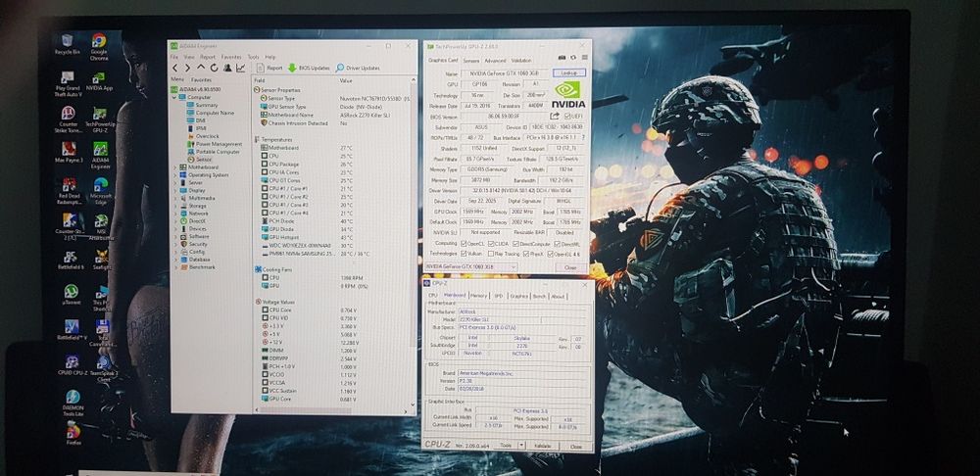Click the AIDA64 graph chart toolbar icon
Screen dimensions: 980x476
tap(241, 68)
